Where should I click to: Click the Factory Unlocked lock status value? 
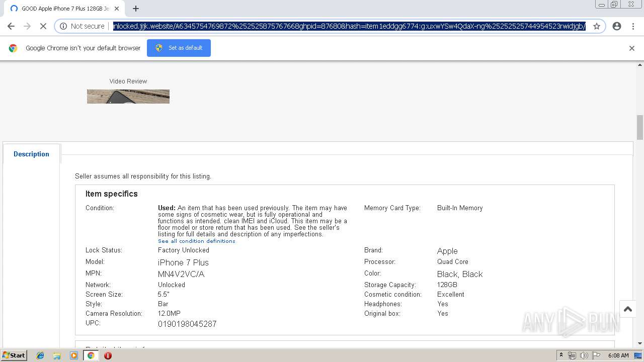[184, 250]
